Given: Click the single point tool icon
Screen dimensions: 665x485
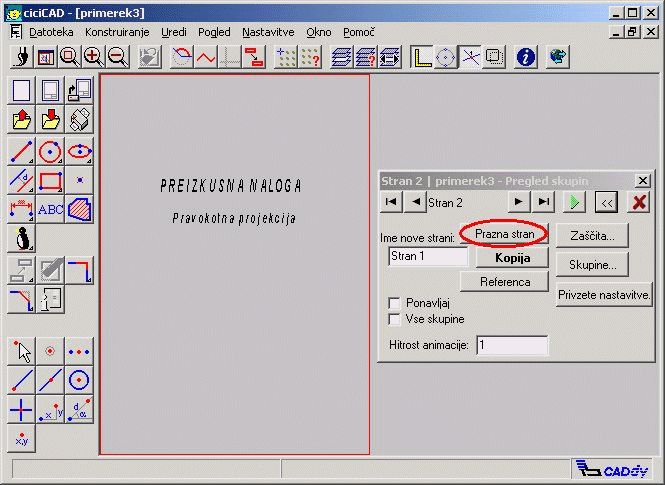Looking at the screenshot, I should pyautogui.click(x=79, y=180).
